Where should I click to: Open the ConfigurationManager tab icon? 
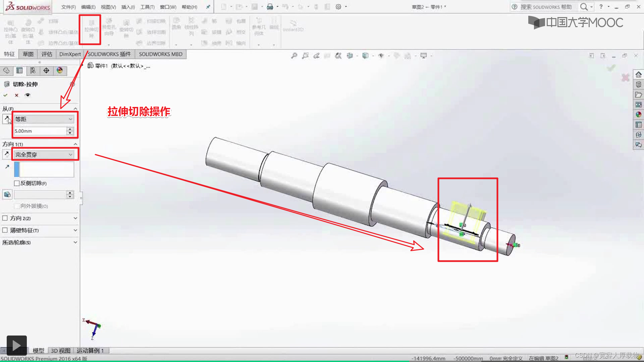(x=33, y=70)
